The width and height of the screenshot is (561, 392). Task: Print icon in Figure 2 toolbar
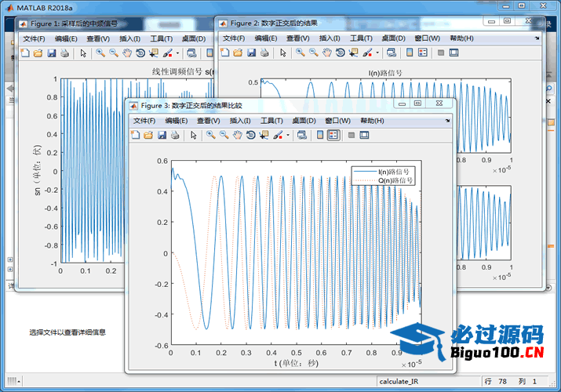click(x=264, y=53)
